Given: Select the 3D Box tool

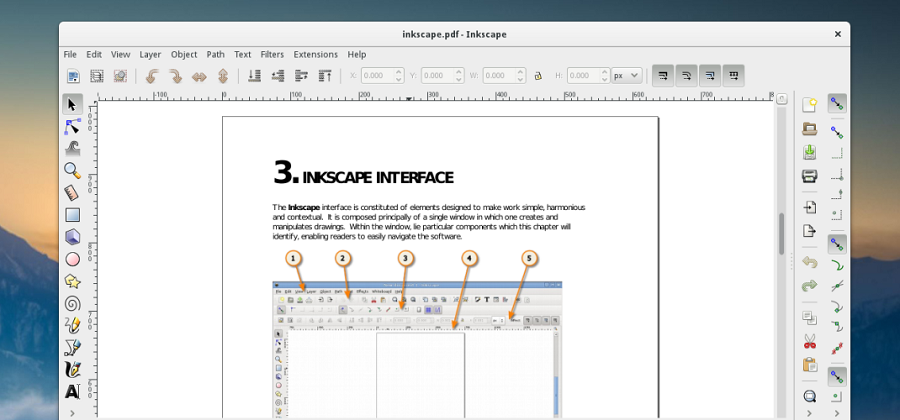Looking at the screenshot, I should [72, 237].
